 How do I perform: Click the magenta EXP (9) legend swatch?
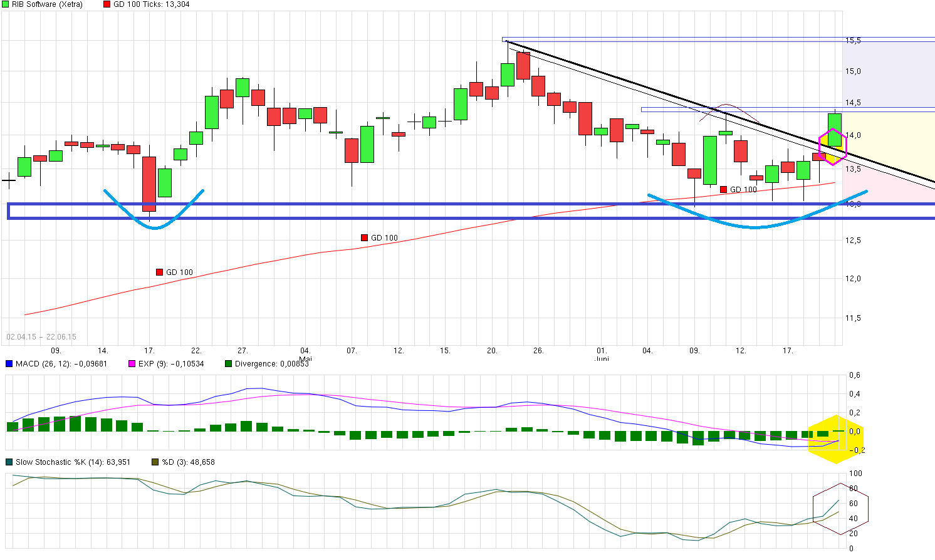(x=132, y=363)
